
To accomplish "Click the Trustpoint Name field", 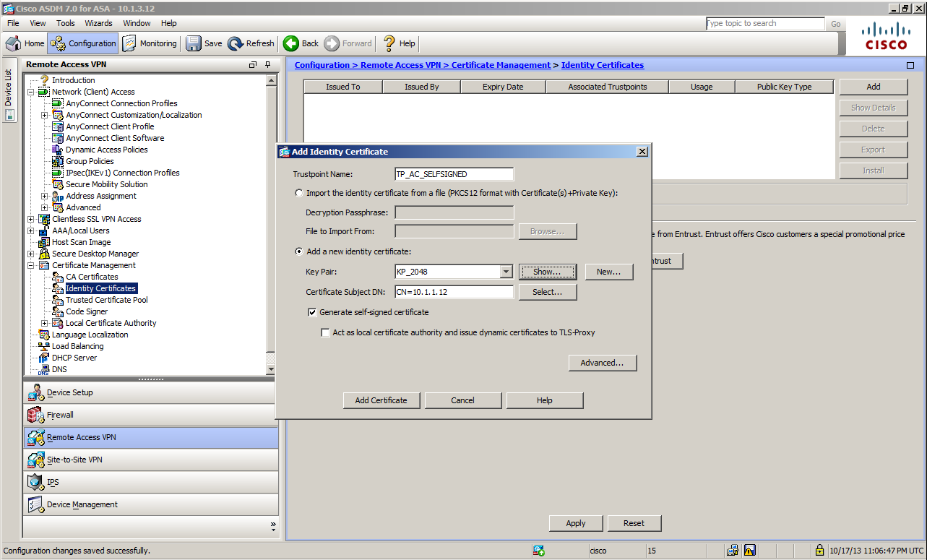I will (454, 174).
